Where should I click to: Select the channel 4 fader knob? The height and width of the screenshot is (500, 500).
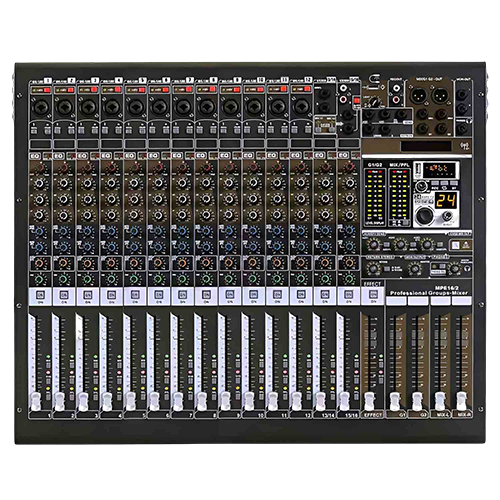coord(107,401)
